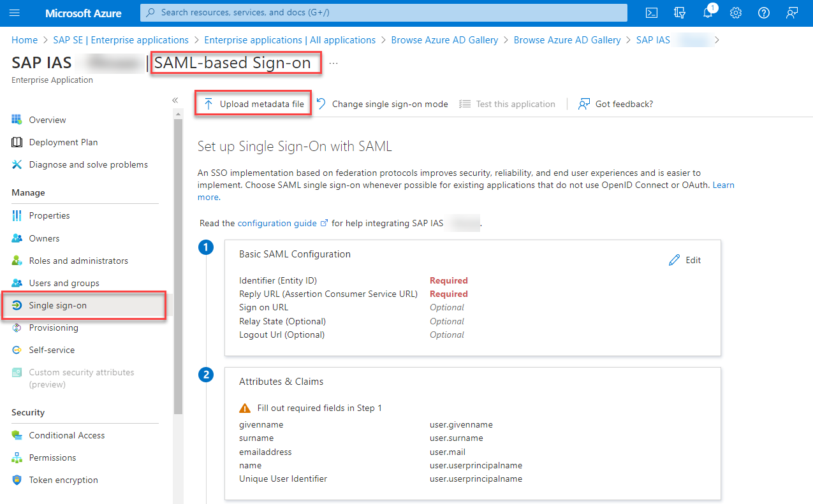
Task: Go to Enterprise applications | All applications breadcrumb
Action: 290,40
